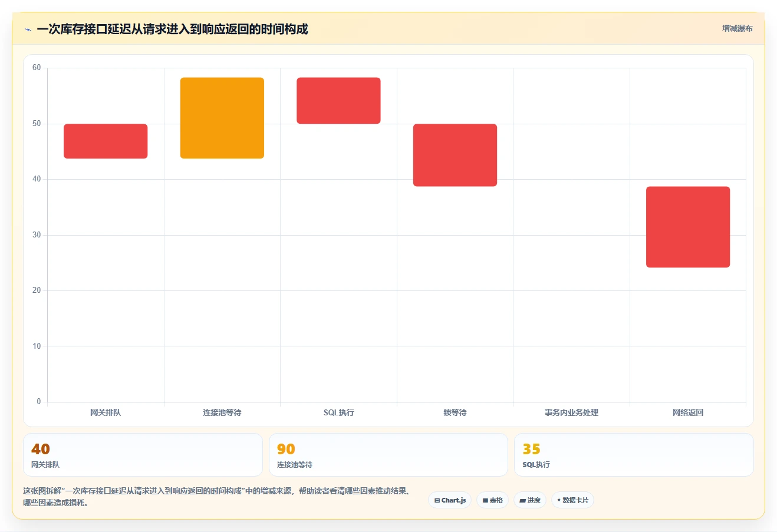Click the 网关排队 x-axis label
The width and height of the screenshot is (777, 532).
pos(106,412)
